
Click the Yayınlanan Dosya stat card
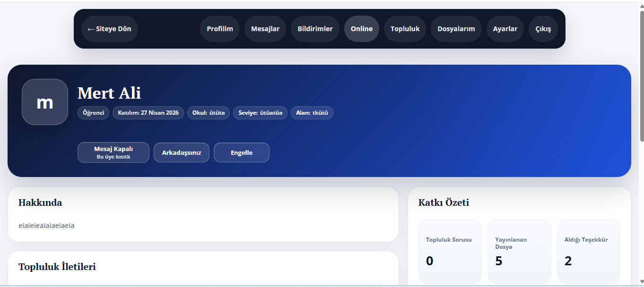click(x=519, y=252)
